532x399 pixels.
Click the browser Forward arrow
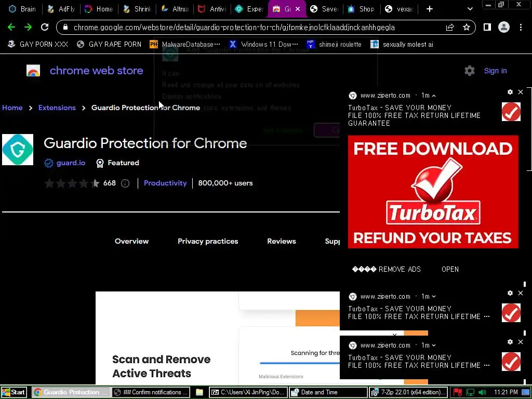[28, 28]
